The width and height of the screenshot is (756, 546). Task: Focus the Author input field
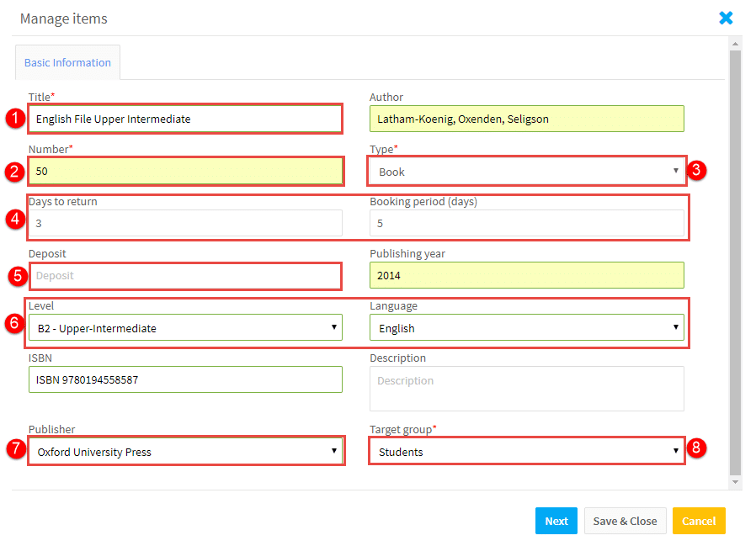coord(526,119)
